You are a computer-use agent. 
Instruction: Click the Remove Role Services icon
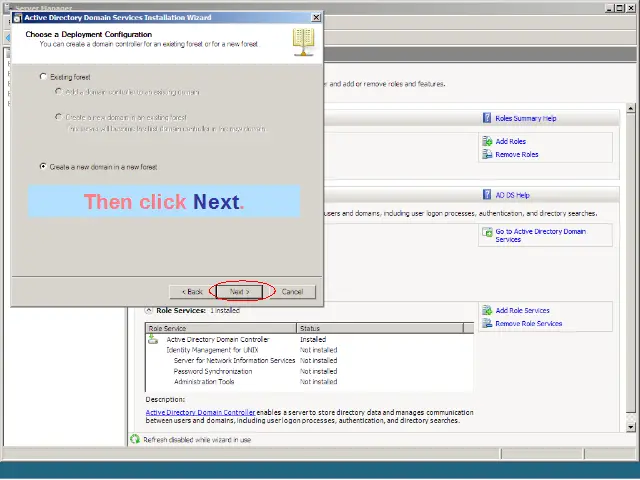pos(487,323)
